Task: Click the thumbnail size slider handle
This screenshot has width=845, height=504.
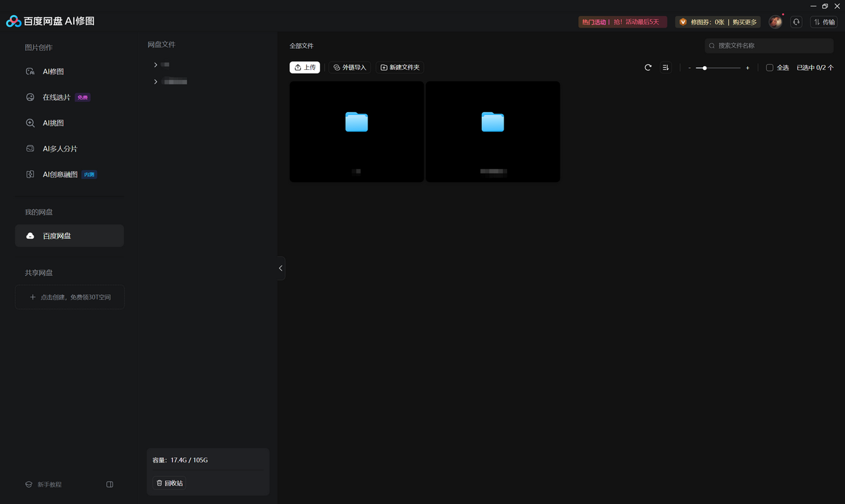Action: [704, 68]
